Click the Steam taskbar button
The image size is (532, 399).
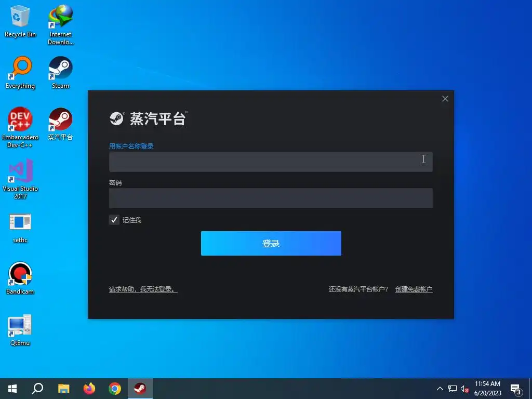140,389
